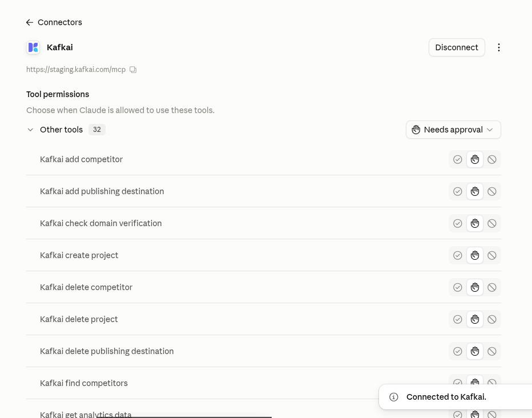Allow Kafkai delete publishing destination always
Screen dimensions: 532x418
pyautogui.click(x=458, y=351)
